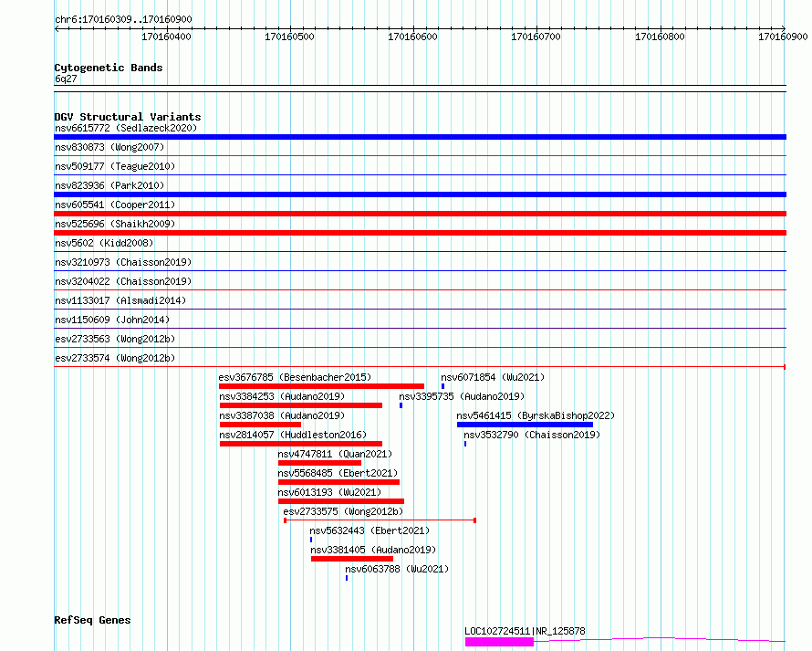Viewport: 812px width, 651px height.
Task: Click the red bar of nsv2814057 (Huddleston2016)
Action: click(301, 444)
